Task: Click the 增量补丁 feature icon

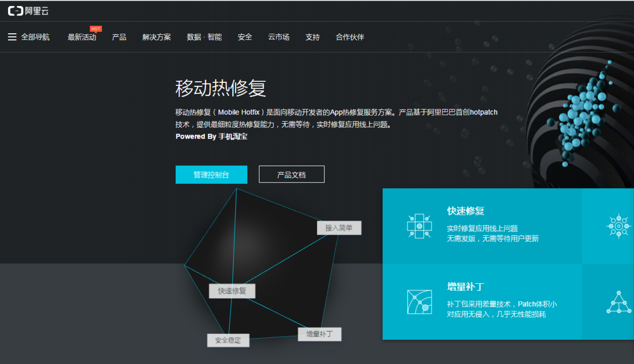Action: (419, 302)
